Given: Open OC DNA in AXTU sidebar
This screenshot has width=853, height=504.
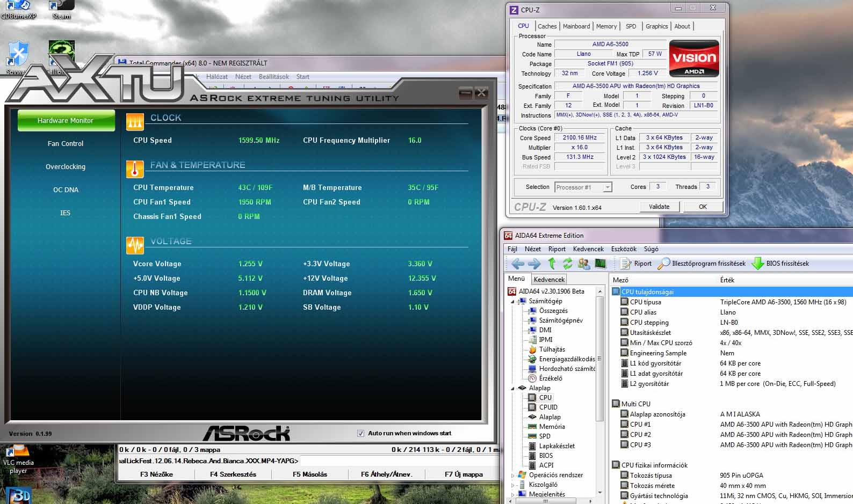Looking at the screenshot, I should tap(66, 190).
